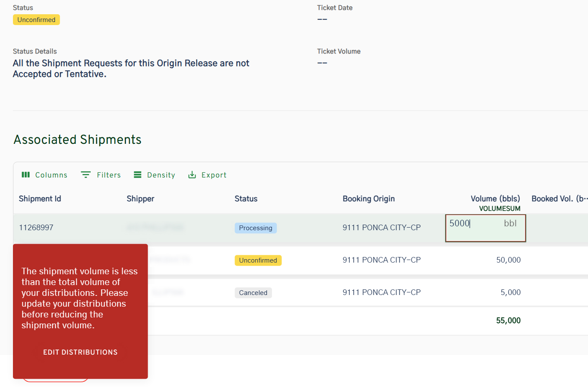
Task: Click the 55,000 total volume sum
Action: pyautogui.click(x=508, y=320)
